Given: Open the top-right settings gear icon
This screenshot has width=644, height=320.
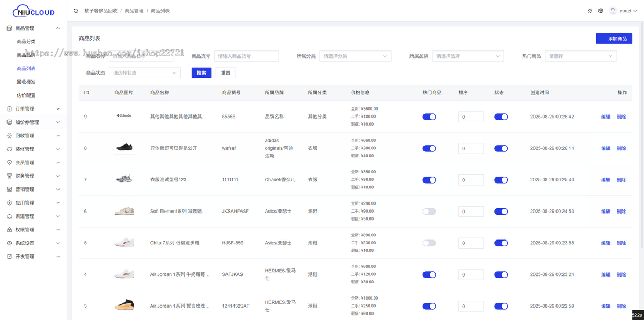Looking at the screenshot, I should click(601, 10).
